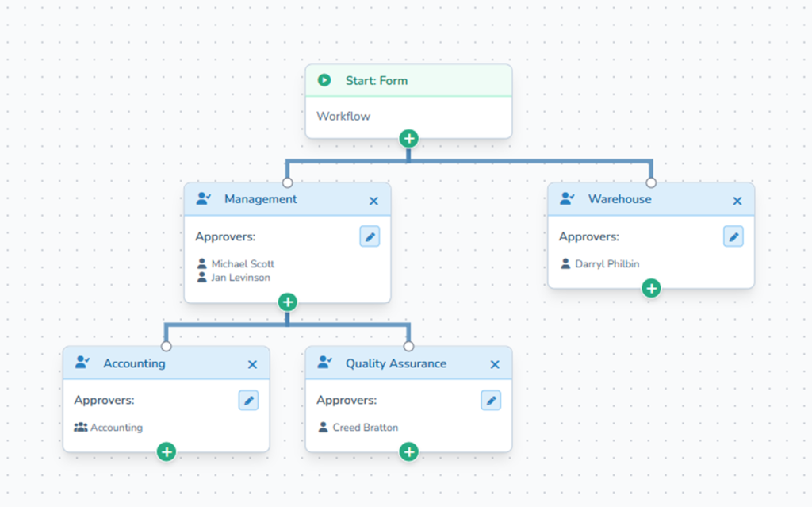Screen dimensions: 812x507
Task: Click the approver icon on Warehouse header
Action: pyautogui.click(x=568, y=198)
